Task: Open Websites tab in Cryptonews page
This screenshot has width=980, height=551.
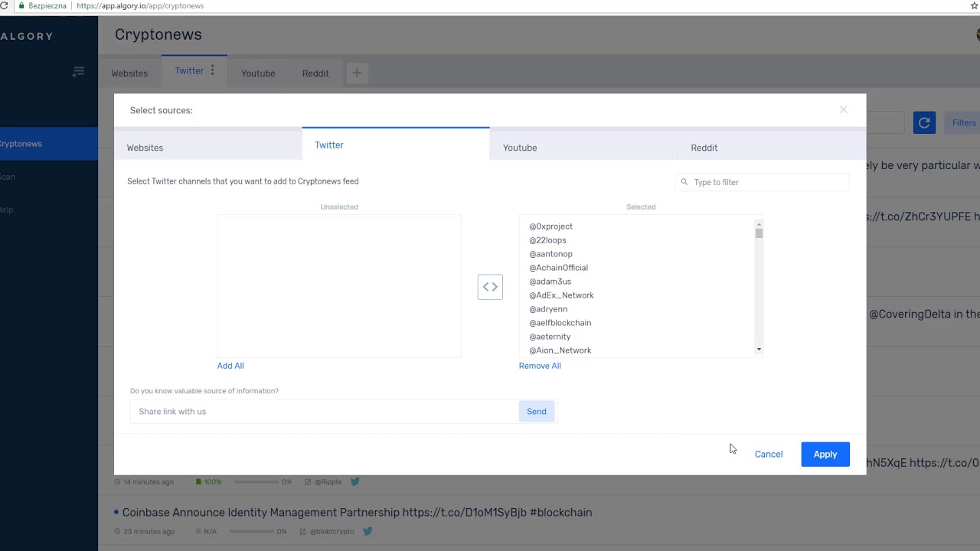Action: coord(129,73)
